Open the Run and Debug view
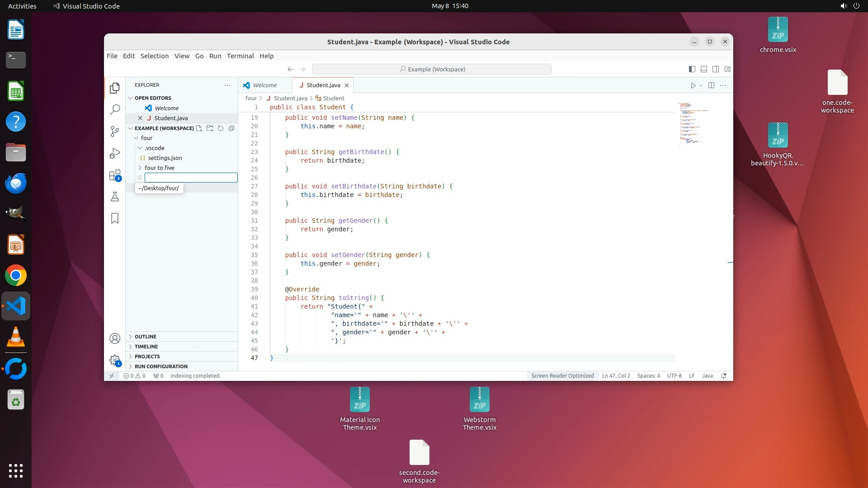Viewport: 868px width, 488px height. point(115,153)
